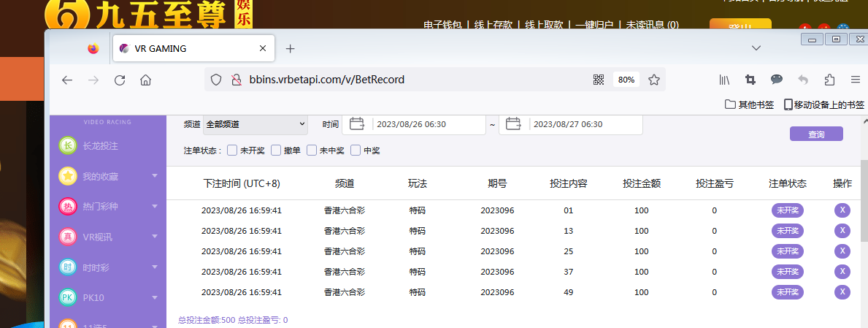The width and height of the screenshot is (868, 328).
Task: Tick the 撤单 status checkbox
Action: click(276, 150)
